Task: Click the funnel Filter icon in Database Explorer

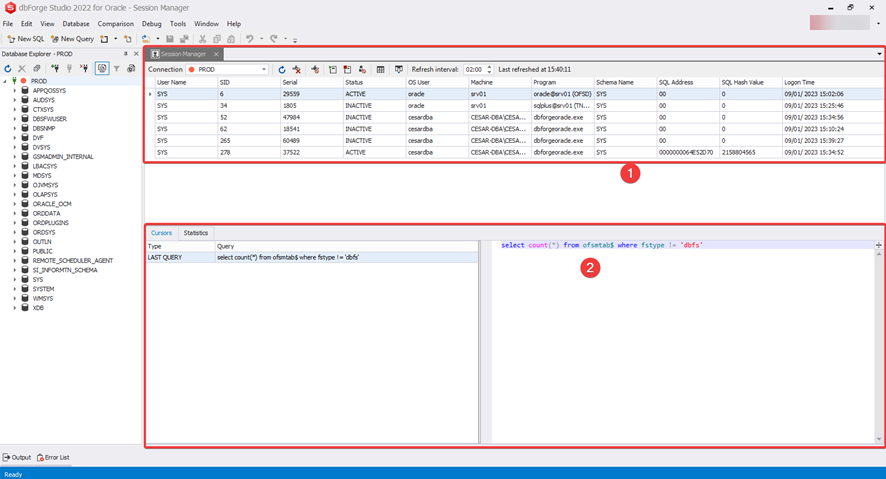Action: (116, 69)
